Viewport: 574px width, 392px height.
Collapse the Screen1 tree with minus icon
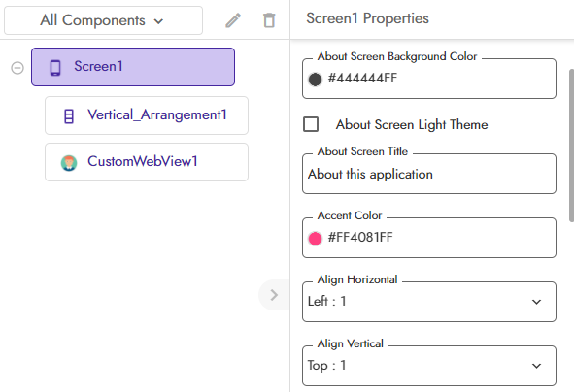[x=17, y=68]
